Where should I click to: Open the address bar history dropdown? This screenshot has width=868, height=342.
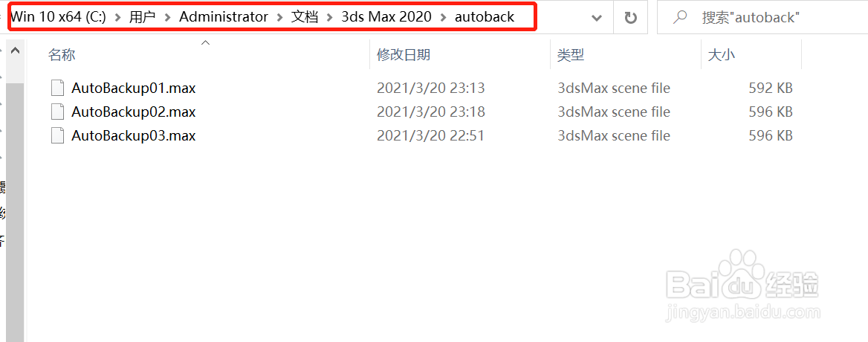596,18
